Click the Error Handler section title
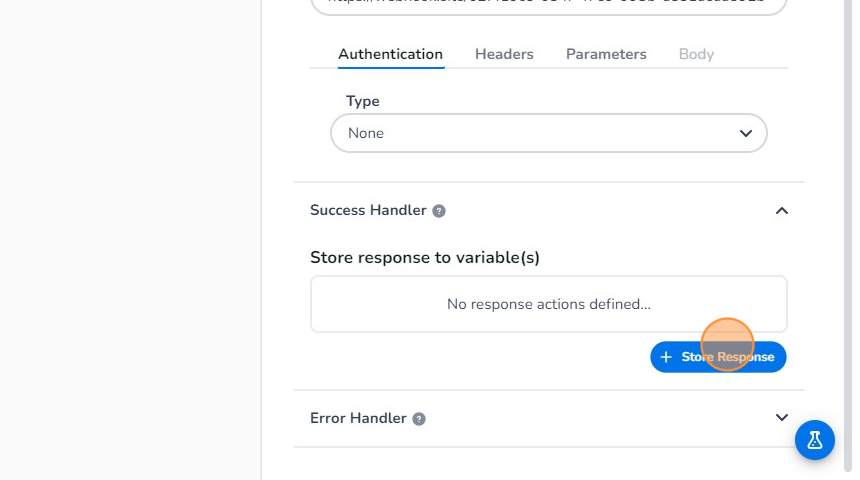Screen dimensions: 860x480 358,418
